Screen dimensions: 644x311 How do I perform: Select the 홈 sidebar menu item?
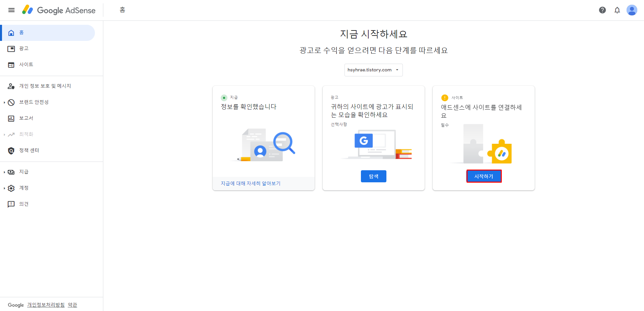pyautogui.click(x=48, y=33)
